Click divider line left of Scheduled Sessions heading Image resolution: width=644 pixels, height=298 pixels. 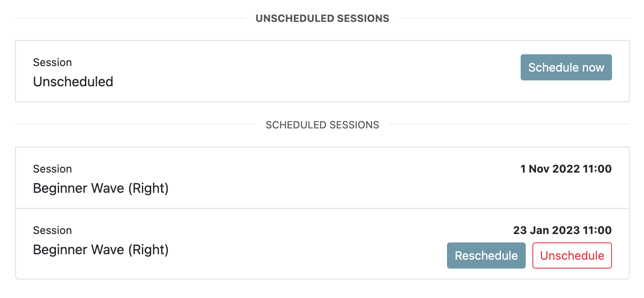coord(135,125)
